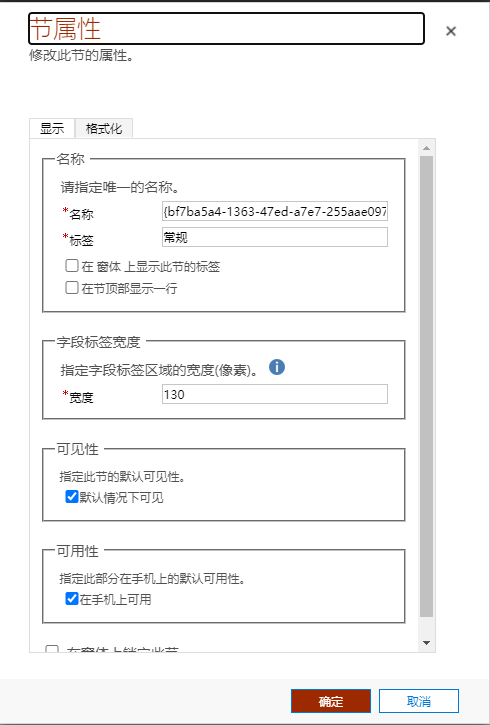The image size is (490, 725).
Task: Click the 节属性 dialog title heading
Action: (65, 29)
